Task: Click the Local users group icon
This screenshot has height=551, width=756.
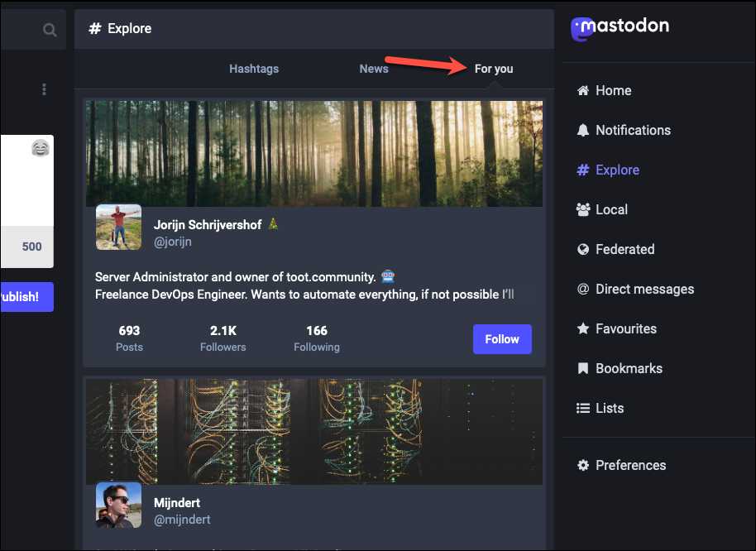Action: point(583,209)
